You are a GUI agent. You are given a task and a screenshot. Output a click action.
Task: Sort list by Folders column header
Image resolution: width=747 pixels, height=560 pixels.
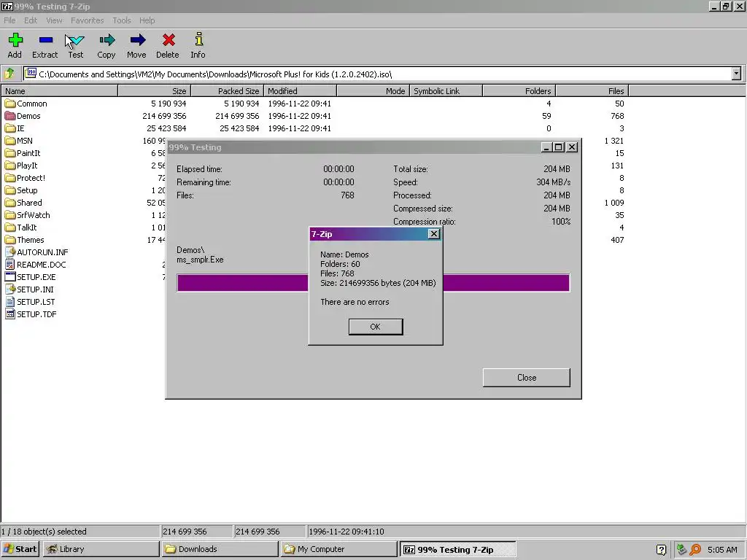click(519, 91)
